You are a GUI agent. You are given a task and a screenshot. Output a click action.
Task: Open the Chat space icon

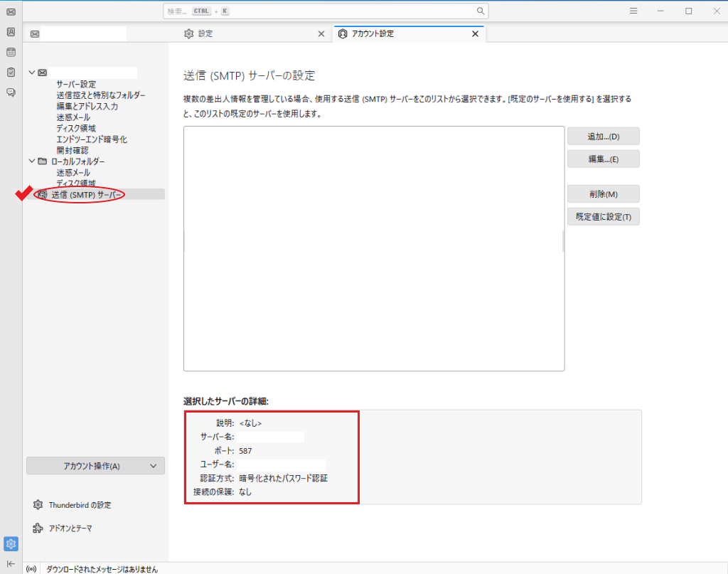point(11,92)
